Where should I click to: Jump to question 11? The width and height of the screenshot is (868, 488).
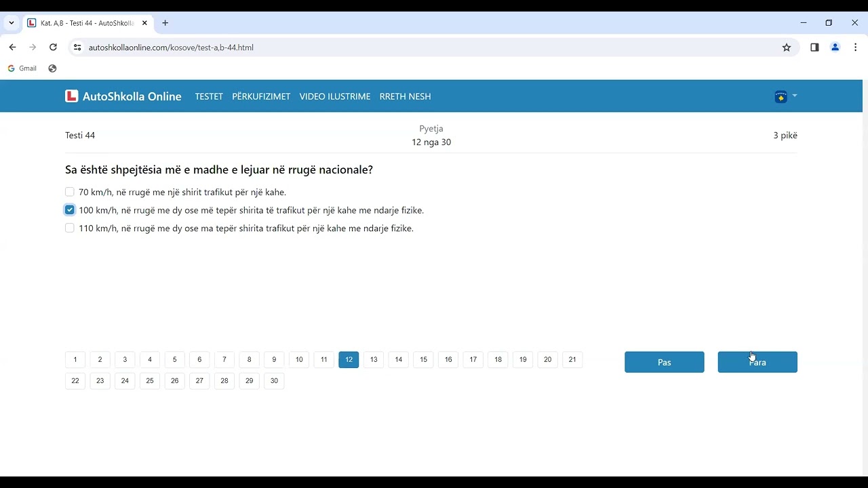click(323, 359)
